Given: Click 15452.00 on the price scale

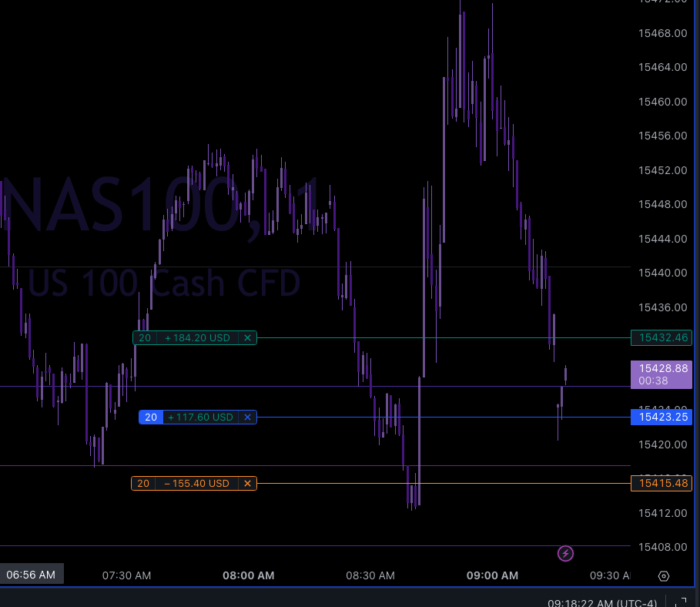Looking at the screenshot, I should [x=663, y=170].
